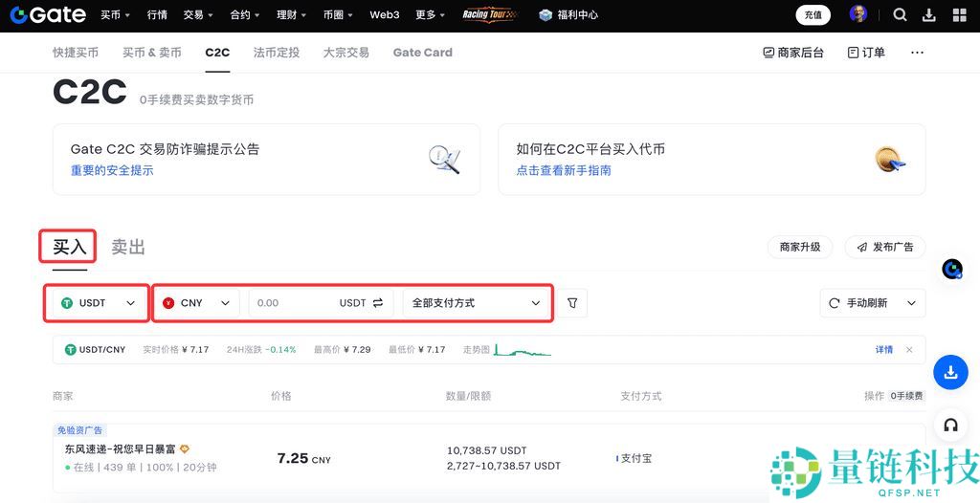Click the 最高价 ¥ 7.29 value

point(343,350)
